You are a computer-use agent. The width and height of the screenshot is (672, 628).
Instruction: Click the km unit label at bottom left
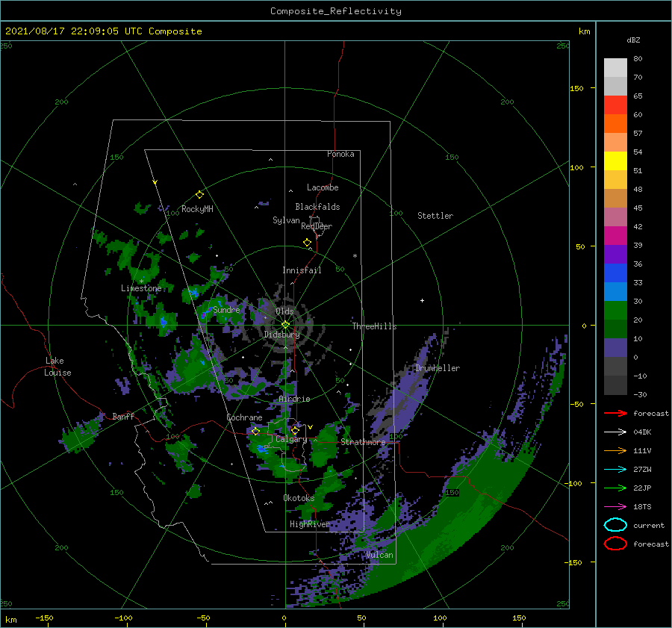click(10, 620)
